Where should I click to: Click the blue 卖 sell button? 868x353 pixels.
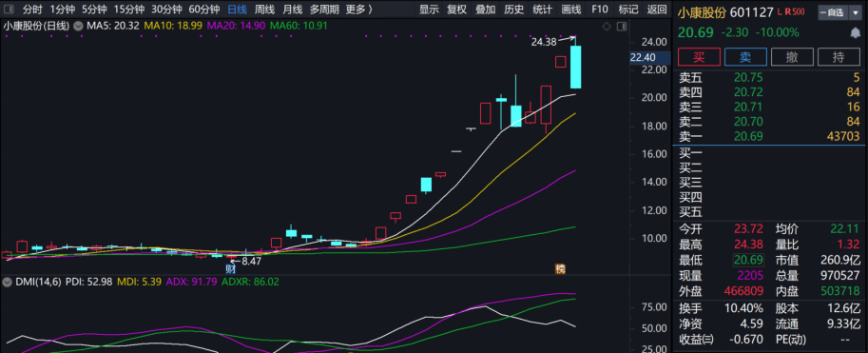point(745,57)
